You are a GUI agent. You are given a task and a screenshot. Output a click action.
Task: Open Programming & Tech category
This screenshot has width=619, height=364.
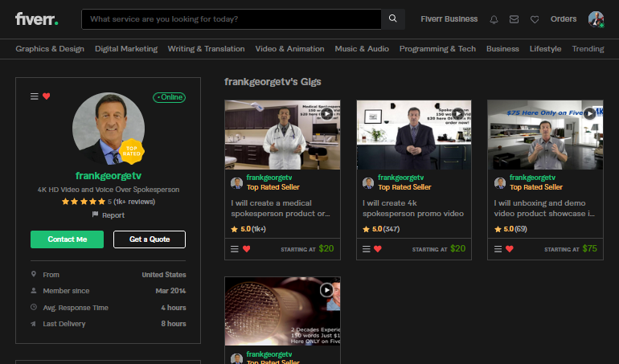(x=437, y=49)
